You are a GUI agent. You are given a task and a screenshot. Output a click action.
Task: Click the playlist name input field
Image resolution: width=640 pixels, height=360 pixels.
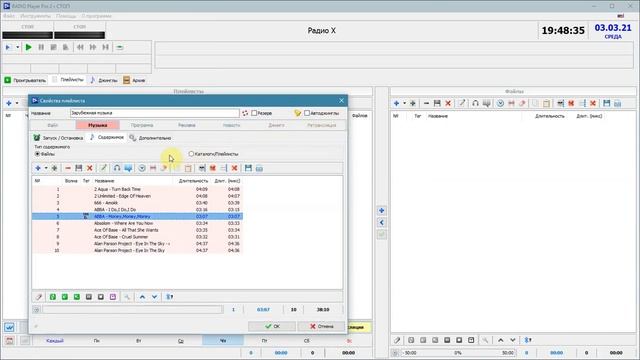155,113
